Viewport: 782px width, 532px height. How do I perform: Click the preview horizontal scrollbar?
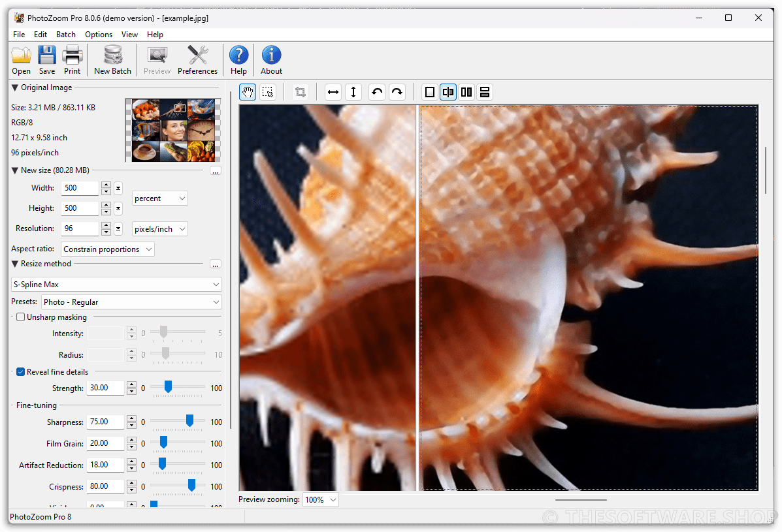click(581, 499)
